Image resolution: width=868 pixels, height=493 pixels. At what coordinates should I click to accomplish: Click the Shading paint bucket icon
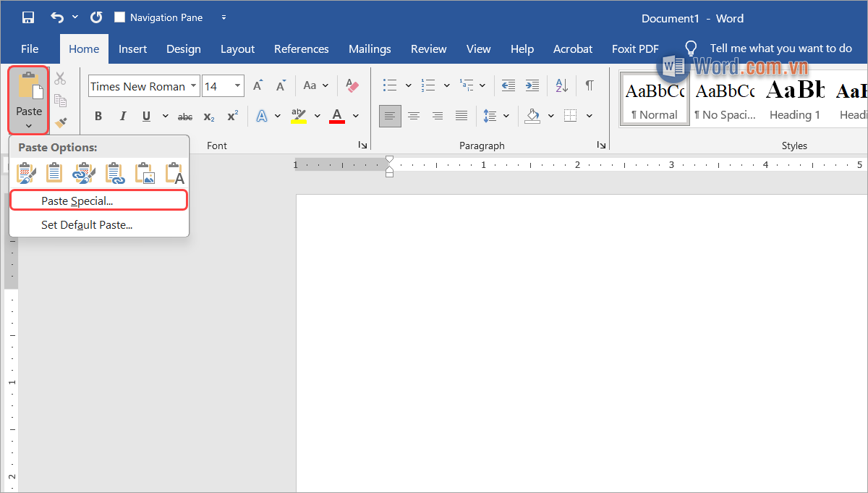point(533,116)
